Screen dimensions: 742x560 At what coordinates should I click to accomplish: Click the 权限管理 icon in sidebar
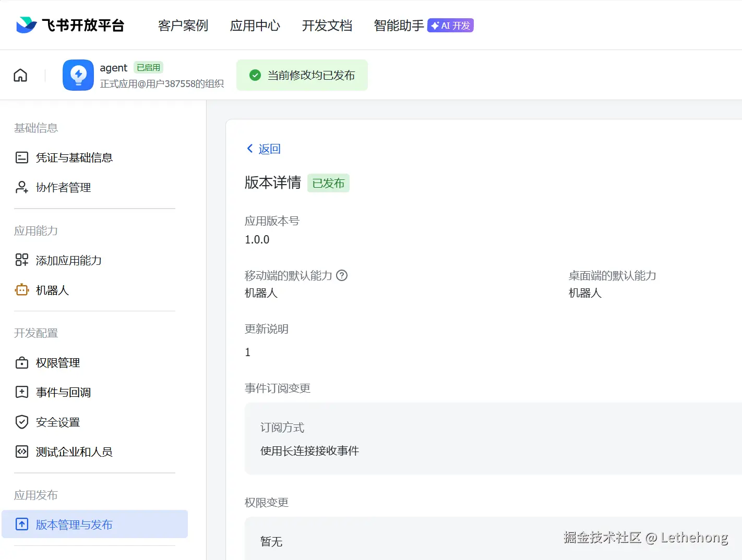pyautogui.click(x=22, y=362)
